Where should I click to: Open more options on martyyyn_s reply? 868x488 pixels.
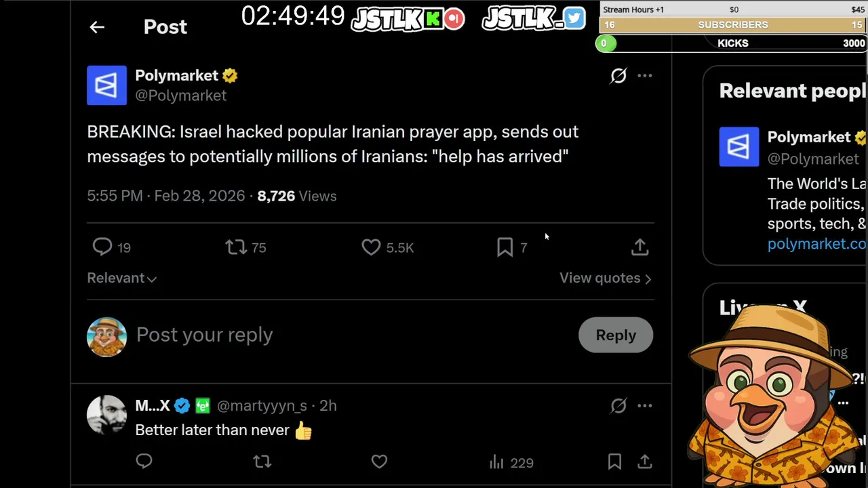pos(645,406)
